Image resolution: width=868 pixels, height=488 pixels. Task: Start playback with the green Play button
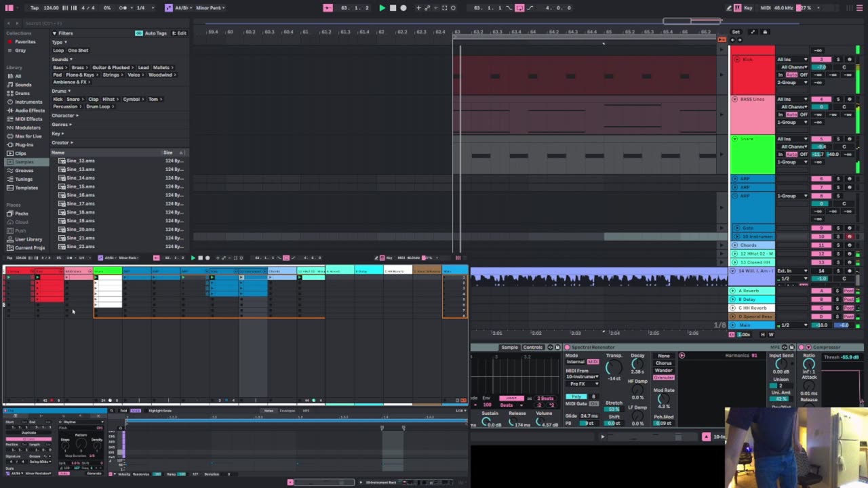point(382,8)
